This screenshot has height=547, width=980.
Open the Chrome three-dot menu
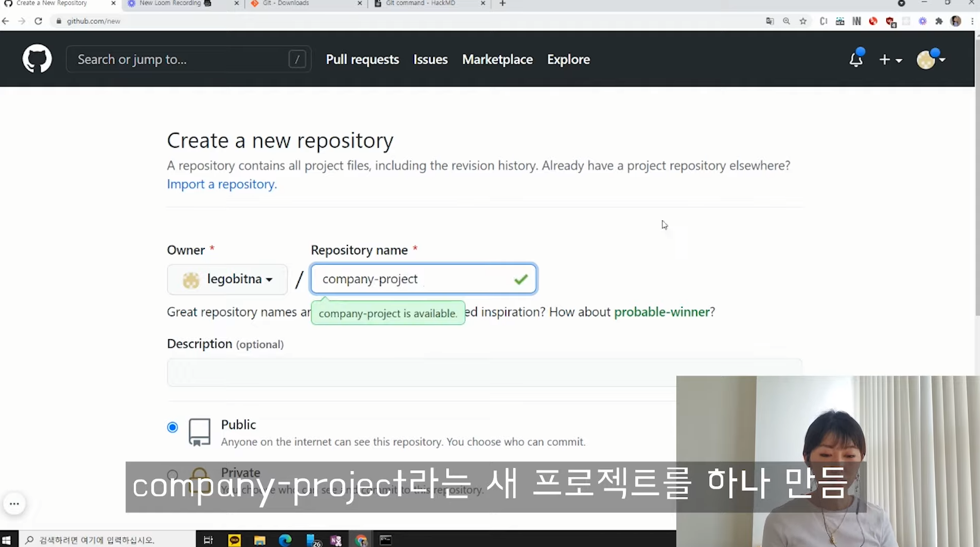[x=972, y=21]
